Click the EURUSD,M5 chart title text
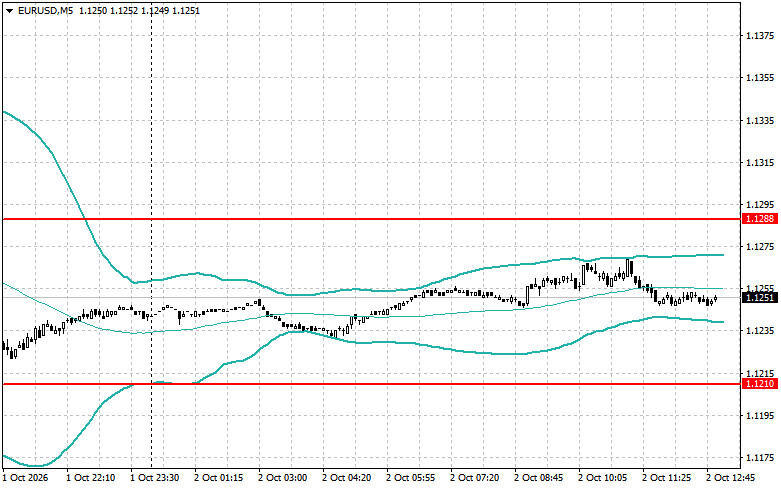This screenshot has width=781, height=489. pyautogui.click(x=45, y=10)
